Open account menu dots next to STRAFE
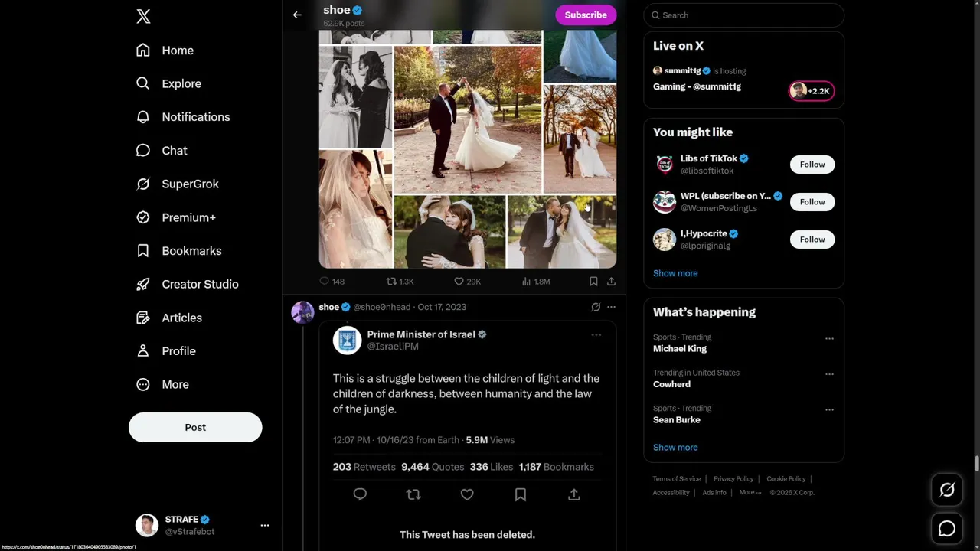 (x=264, y=525)
